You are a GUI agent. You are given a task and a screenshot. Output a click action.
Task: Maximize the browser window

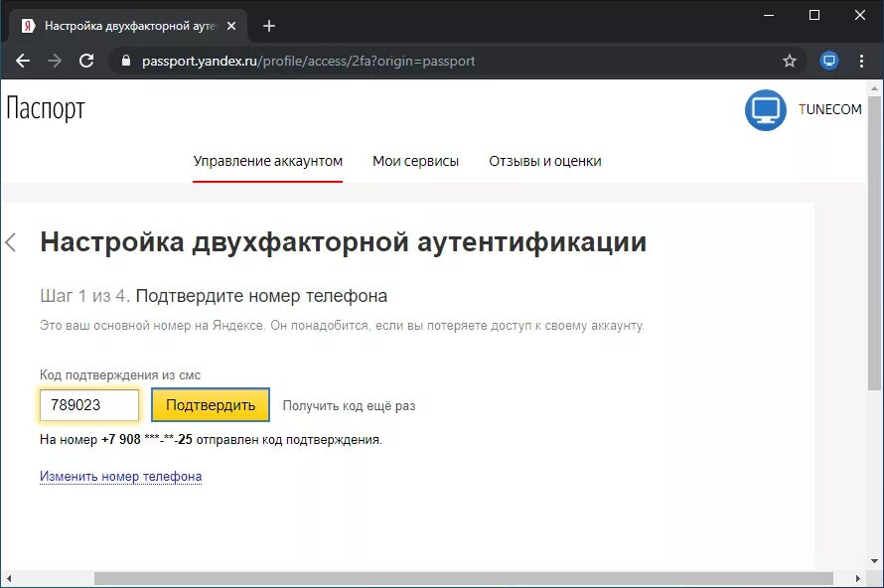(x=814, y=15)
